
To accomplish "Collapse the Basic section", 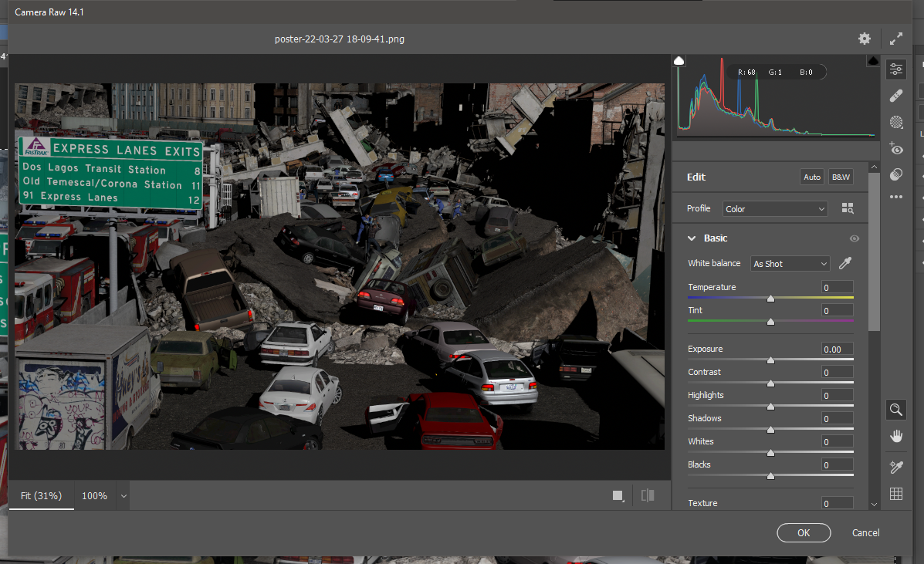I will click(x=692, y=238).
